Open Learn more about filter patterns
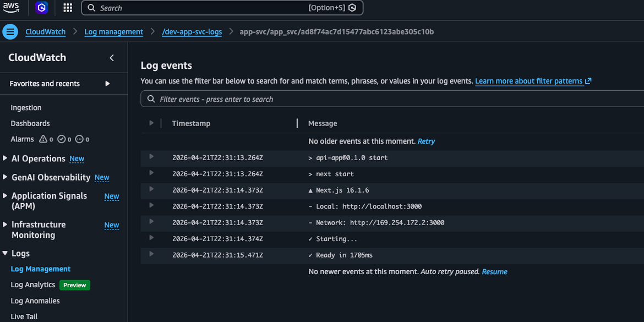Image resolution: width=644 pixels, height=322 pixels. (x=529, y=81)
